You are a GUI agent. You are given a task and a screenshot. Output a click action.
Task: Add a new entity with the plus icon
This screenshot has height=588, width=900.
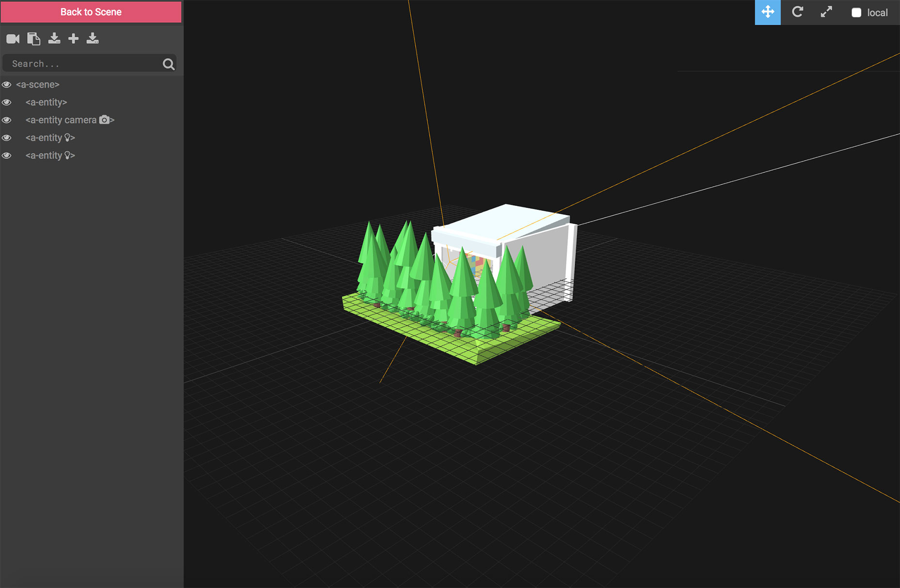click(73, 39)
